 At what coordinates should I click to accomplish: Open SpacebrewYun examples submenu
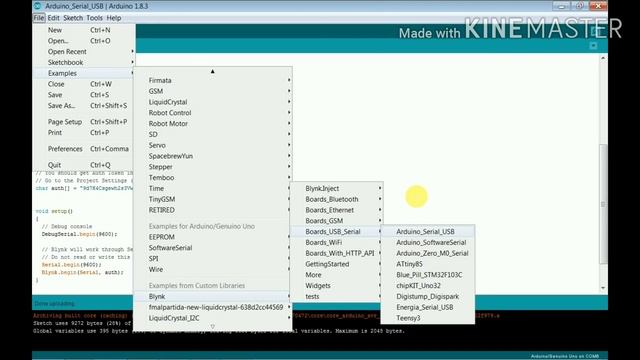213,156
